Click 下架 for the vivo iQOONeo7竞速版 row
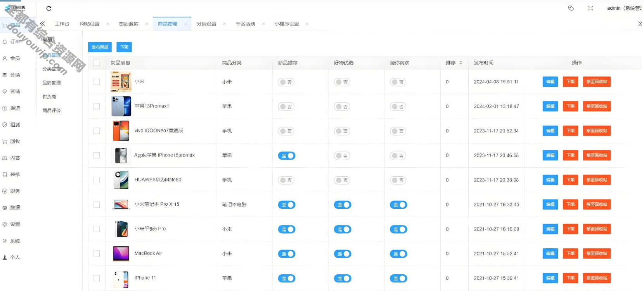The image size is (644, 291). click(x=570, y=131)
